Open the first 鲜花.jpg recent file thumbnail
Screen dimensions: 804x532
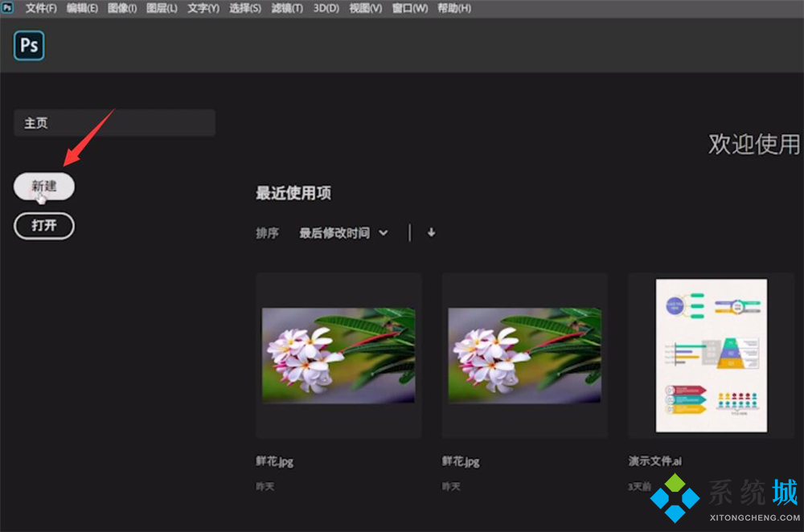point(338,354)
